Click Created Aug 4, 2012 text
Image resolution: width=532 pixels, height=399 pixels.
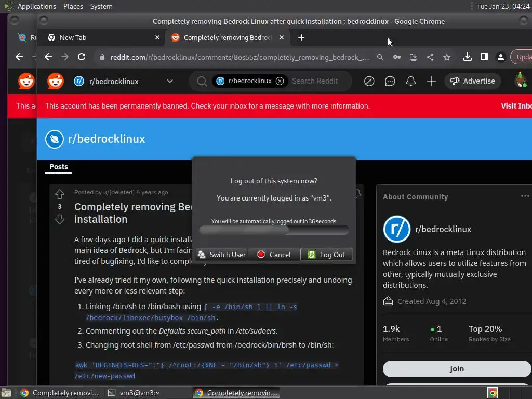coord(432,301)
